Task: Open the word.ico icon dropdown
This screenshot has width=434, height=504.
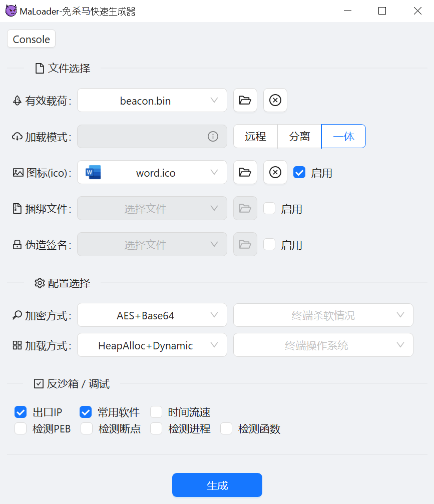Action: [152, 172]
